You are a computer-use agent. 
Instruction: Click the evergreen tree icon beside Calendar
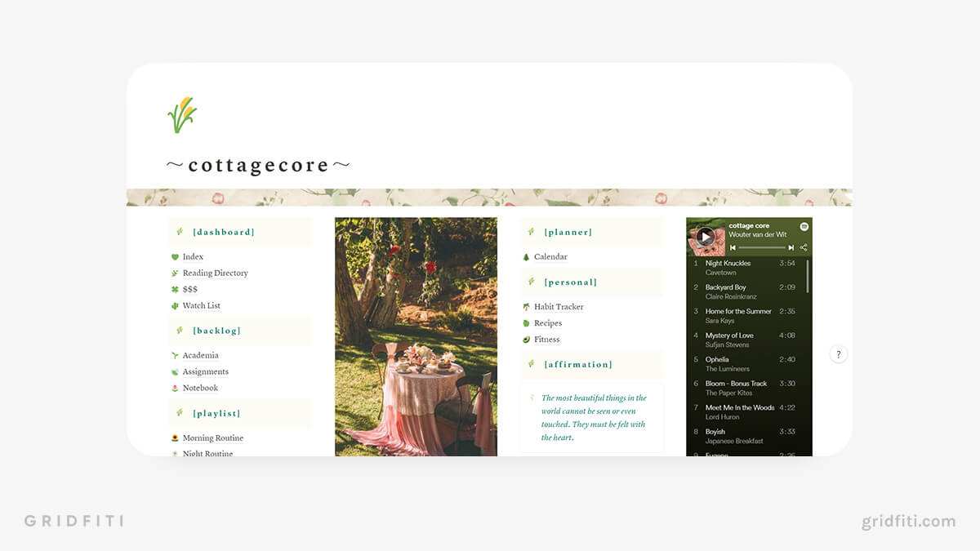point(526,257)
